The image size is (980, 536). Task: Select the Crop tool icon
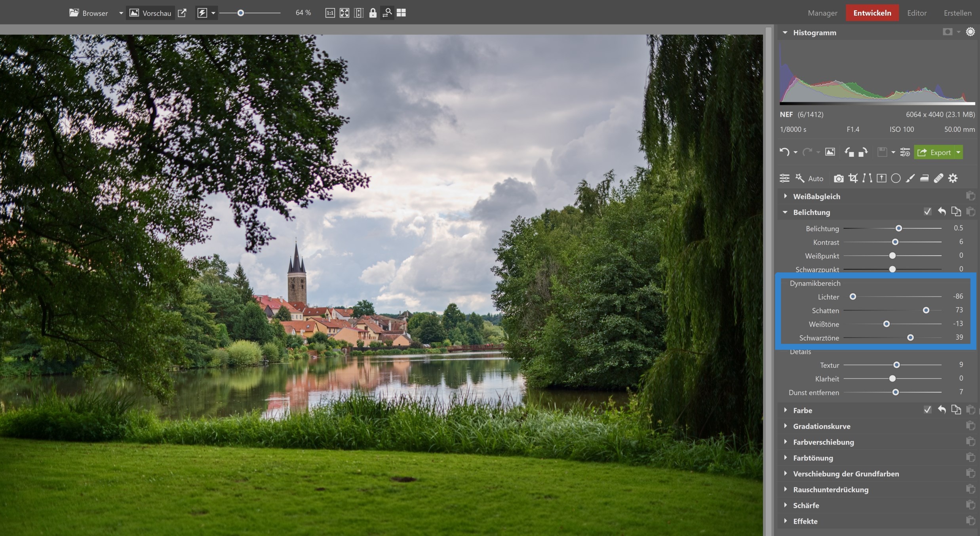point(853,179)
